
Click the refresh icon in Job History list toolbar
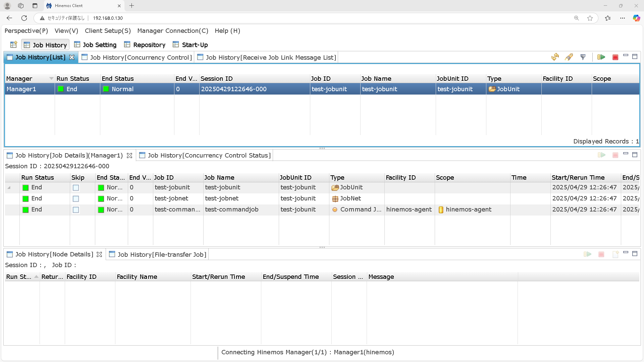555,57
